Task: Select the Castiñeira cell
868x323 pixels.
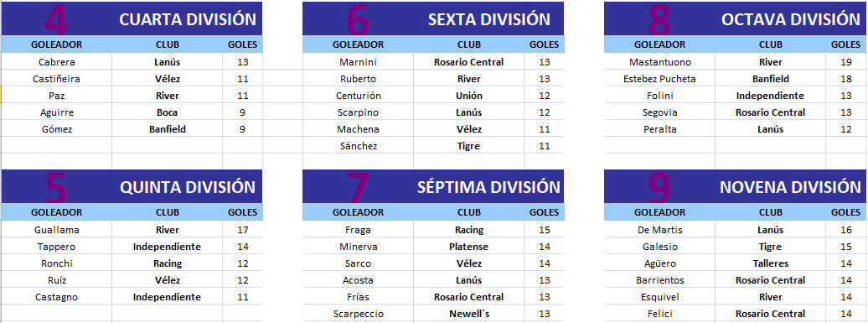Action: pos(56,79)
